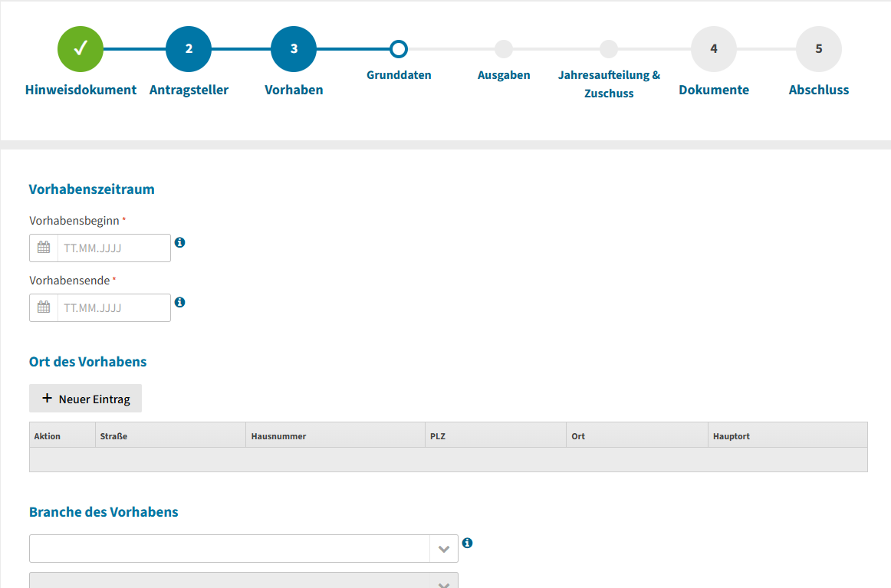Open calendar icon for Vorhabensbeginn
The image size is (891, 588).
44,248
